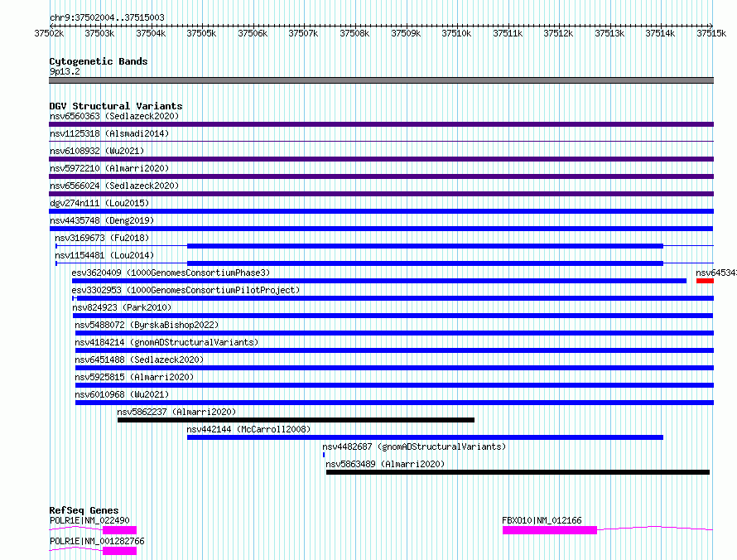Select the blue bar for nsv824923
Screen dimensions: 737x560
click(393, 316)
